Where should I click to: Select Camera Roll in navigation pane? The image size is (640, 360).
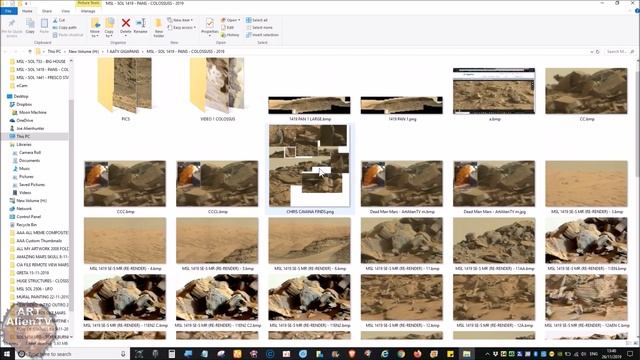coord(30,152)
